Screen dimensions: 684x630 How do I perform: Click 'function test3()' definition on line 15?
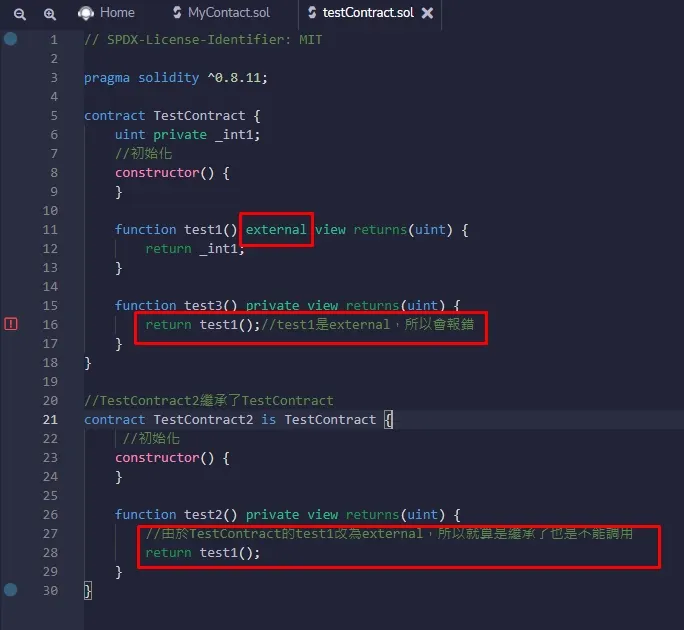coord(288,305)
